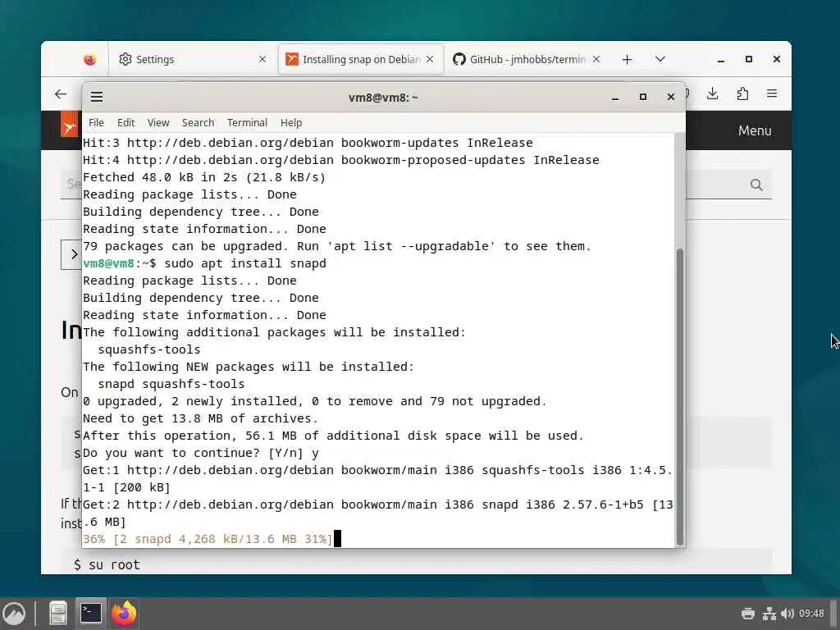Open Firefox extensions icon
This screenshot has height=630, width=840.
(x=742, y=94)
